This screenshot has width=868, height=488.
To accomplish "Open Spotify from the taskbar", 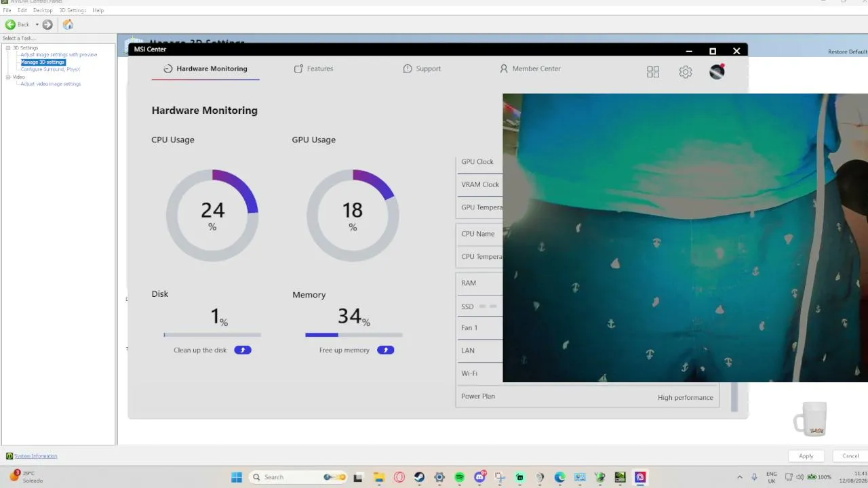I will click(459, 477).
